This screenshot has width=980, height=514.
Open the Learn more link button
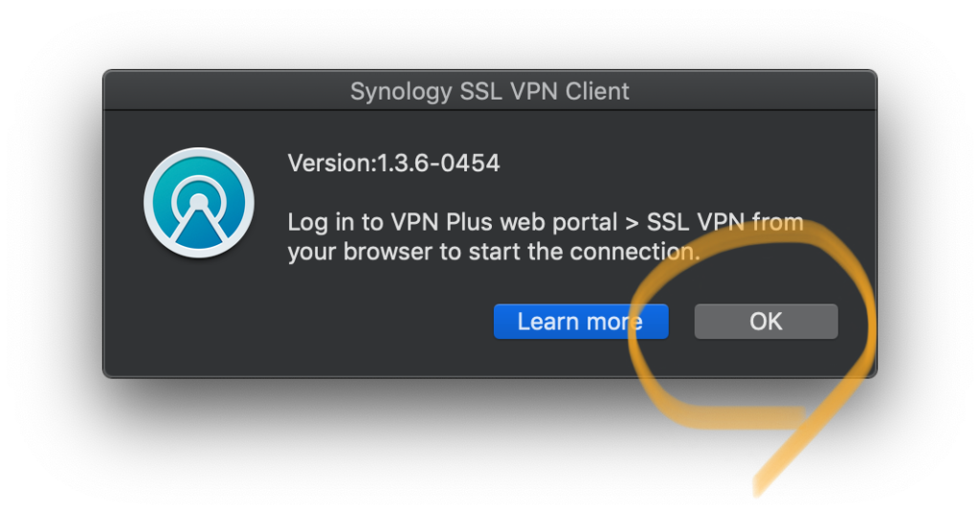pyautogui.click(x=580, y=322)
